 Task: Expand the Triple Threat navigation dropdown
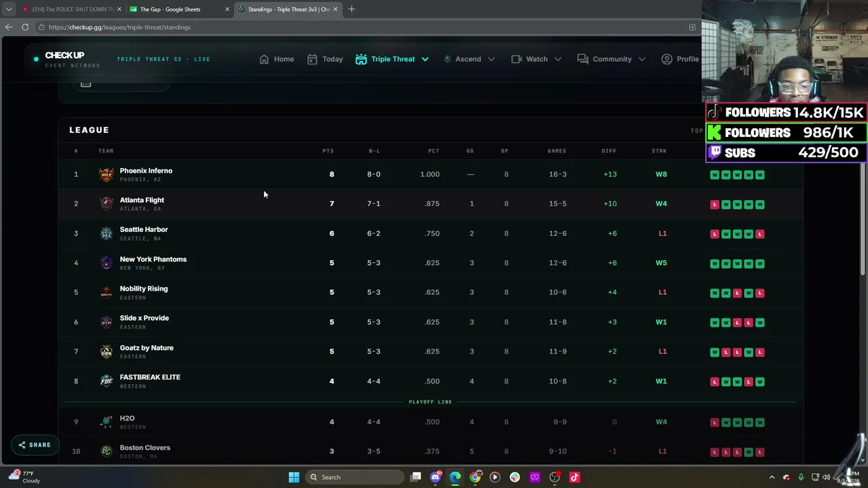coord(425,59)
